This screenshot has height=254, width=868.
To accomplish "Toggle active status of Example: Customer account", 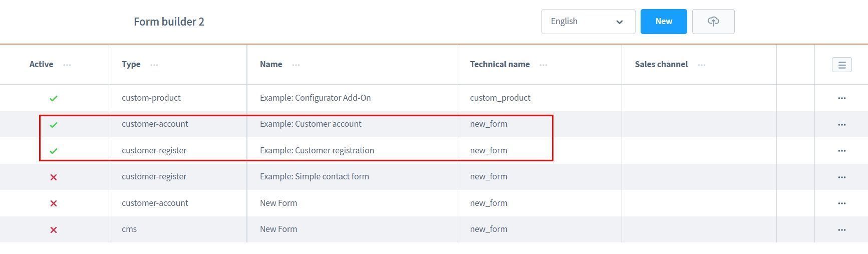I will coord(54,125).
